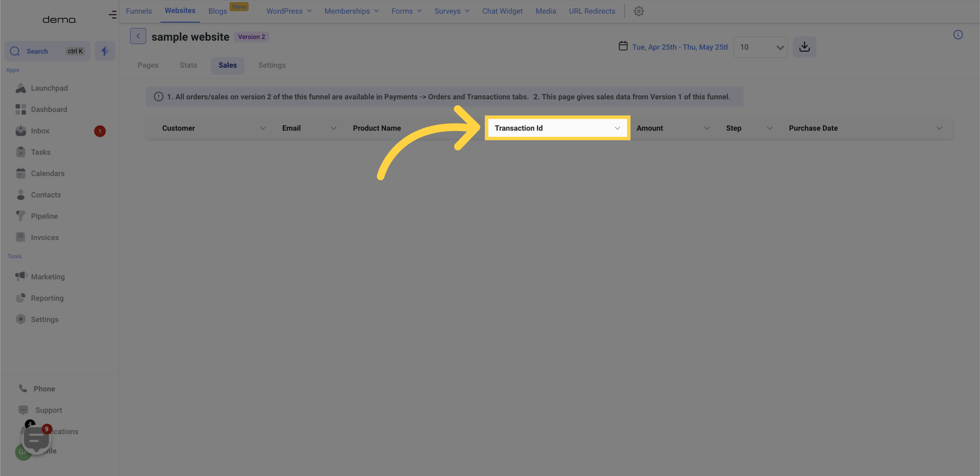The height and width of the screenshot is (476, 980).
Task: Click the Inbox unread badge
Action: (100, 131)
